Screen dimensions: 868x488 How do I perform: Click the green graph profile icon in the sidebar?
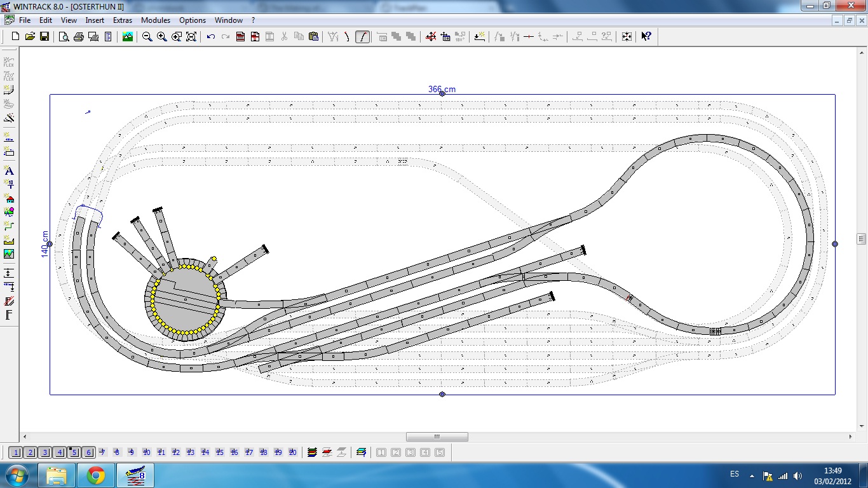pyautogui.click(x=9, y=254)
